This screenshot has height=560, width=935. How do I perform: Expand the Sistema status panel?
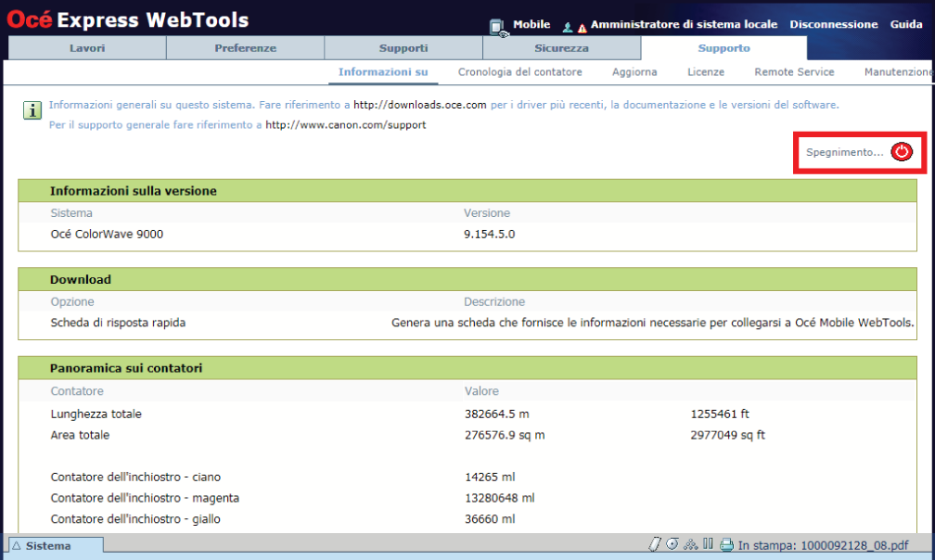[x=56, y=546]
